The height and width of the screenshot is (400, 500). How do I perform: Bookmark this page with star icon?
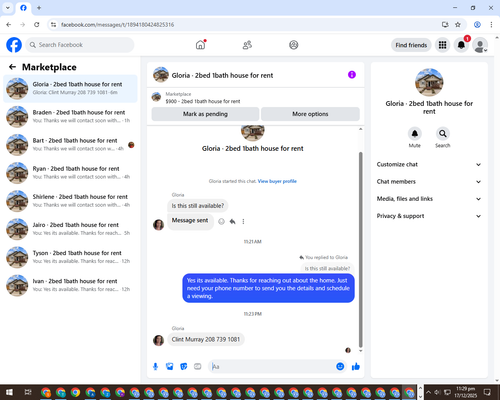pyautogui.click(x=458, y=25)
